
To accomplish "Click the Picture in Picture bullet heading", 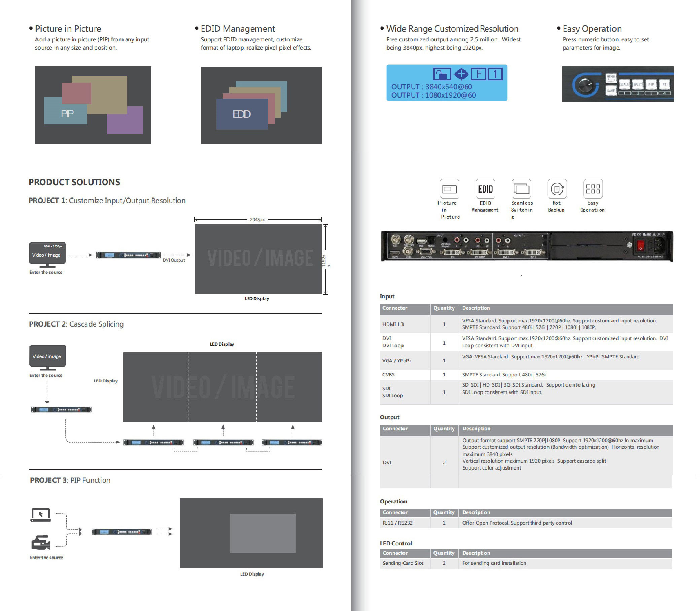I will pos(68,28).
